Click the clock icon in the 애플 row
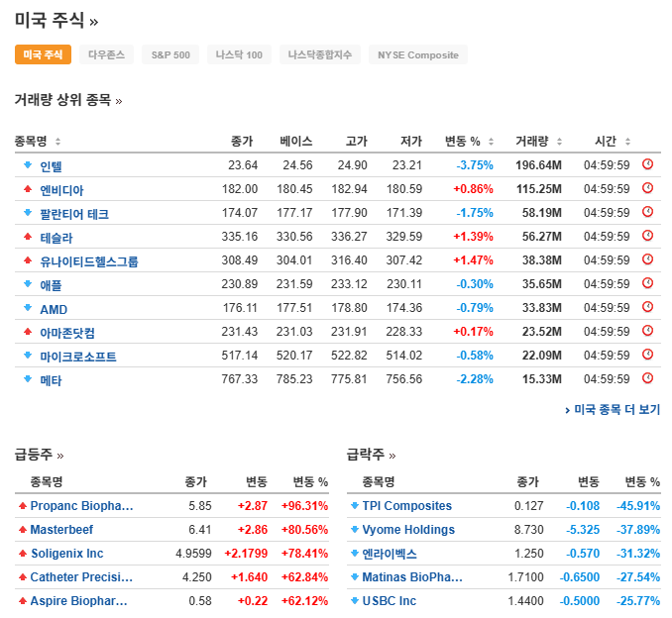The height and width of the screenshot is (618, 672). [x=647, y=283]
